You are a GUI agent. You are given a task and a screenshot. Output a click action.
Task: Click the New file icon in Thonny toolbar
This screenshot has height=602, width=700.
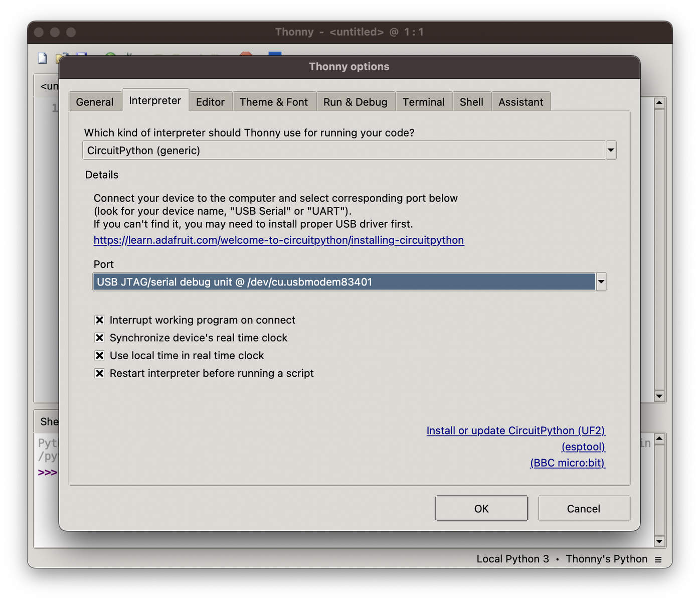pyautogui.click(x=43, y=58)
